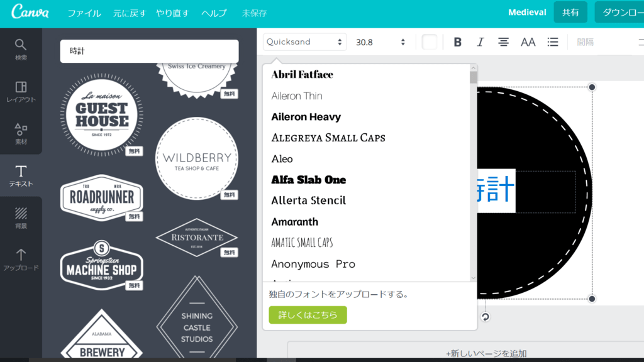Open the Quicksand font dropdown

[x=304, y=42]
